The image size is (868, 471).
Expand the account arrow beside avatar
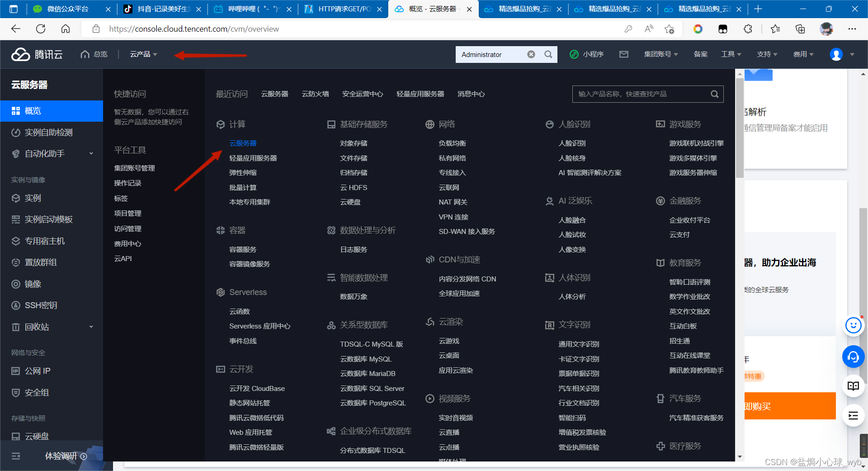pyautogui.click(x=852, y=54)
